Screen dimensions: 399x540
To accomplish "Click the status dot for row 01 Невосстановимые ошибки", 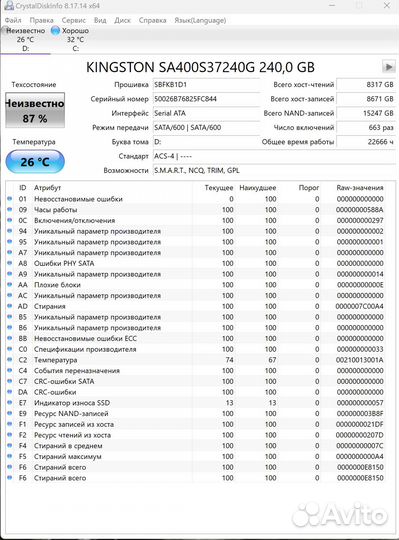I will [x=10, y=198].
